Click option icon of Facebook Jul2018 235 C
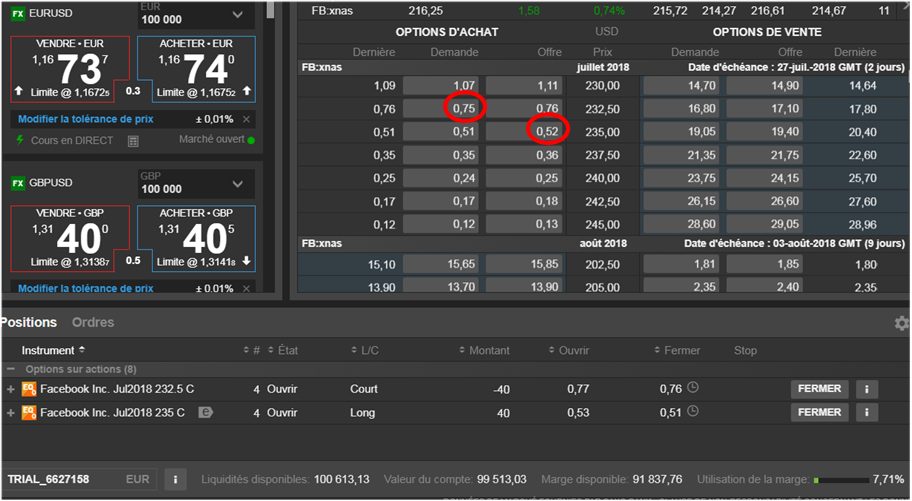Viewport: 912px width, 501px height. 29,413
